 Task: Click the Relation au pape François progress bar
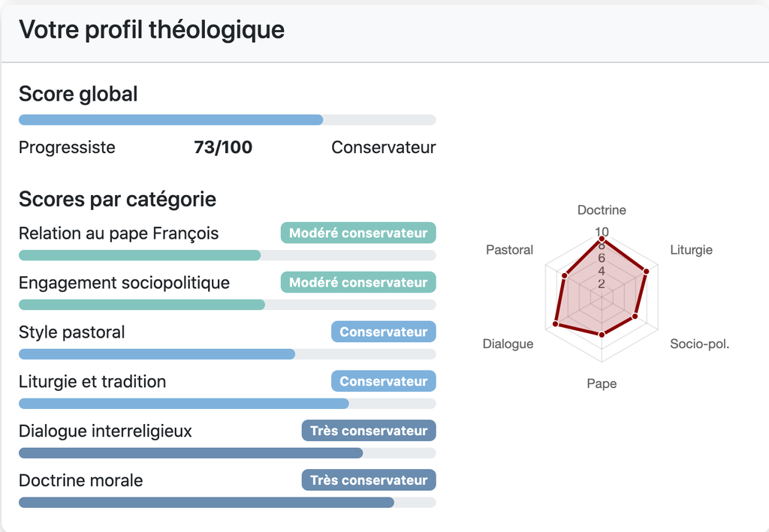pyautogui.click(x=227, y=255)
